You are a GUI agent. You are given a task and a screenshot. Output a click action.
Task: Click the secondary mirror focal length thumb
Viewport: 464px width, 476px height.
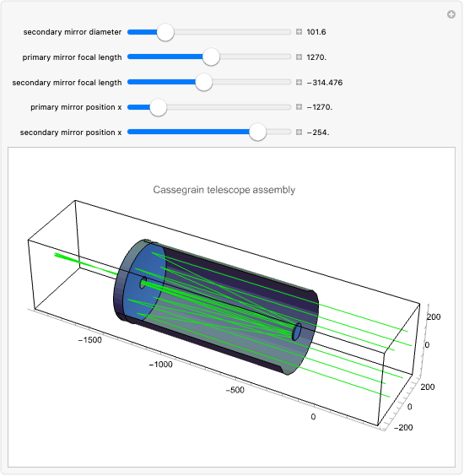[x=203, y=82]
